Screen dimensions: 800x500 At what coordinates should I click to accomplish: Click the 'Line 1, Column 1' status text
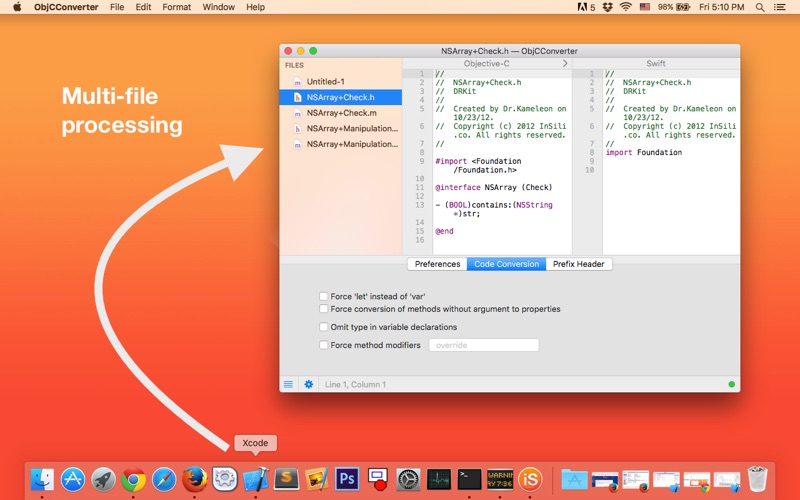click(355, 384)
